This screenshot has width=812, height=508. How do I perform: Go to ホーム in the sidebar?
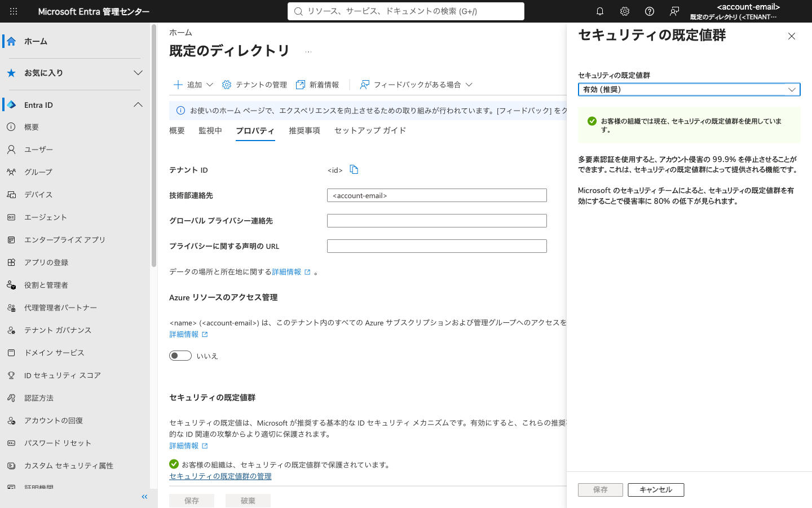click(75, 41)
